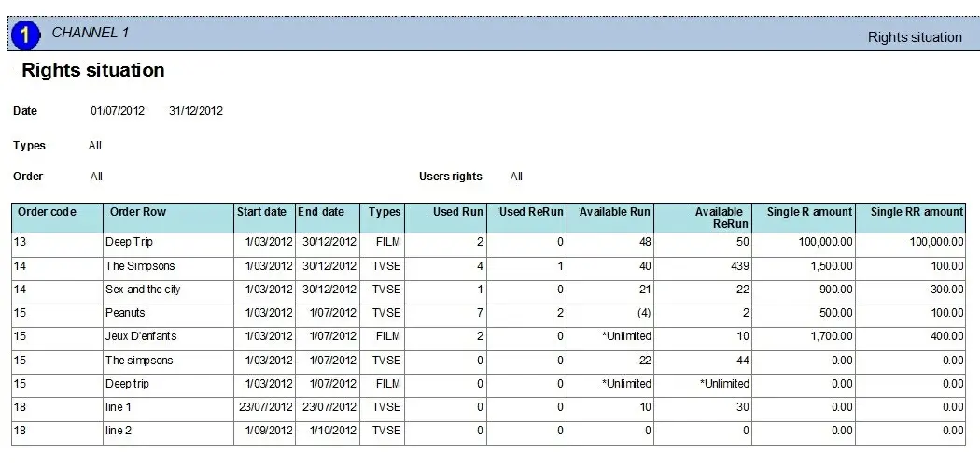The height and width of the screenshot is (467, 980).
Task: Click the Peanuts order row cell
Action: [125, 313]
